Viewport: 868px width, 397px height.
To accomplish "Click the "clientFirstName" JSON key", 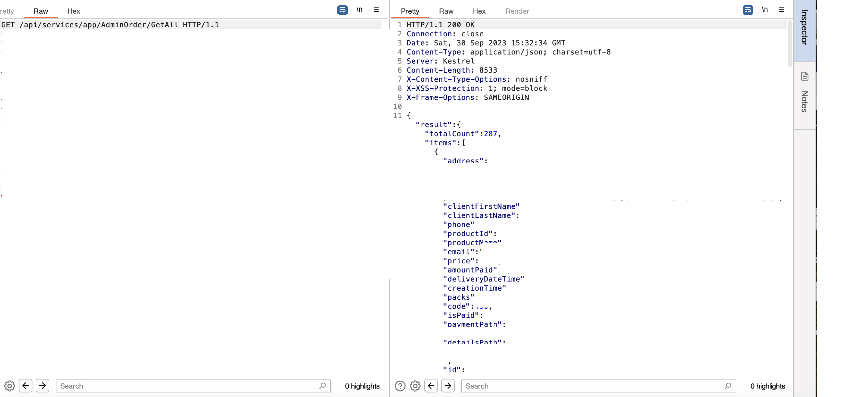I will pyautogui.click(x=481, y=206).
